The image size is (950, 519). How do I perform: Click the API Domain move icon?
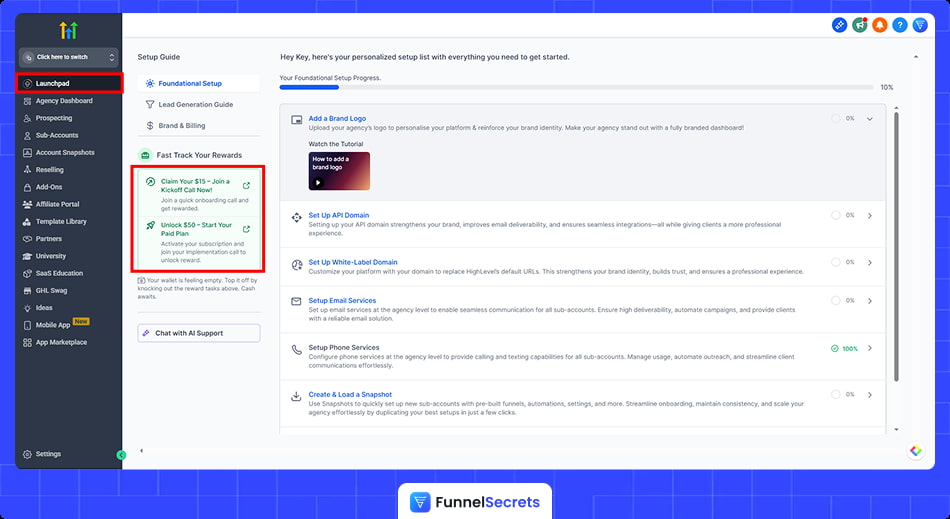point(296,217)
